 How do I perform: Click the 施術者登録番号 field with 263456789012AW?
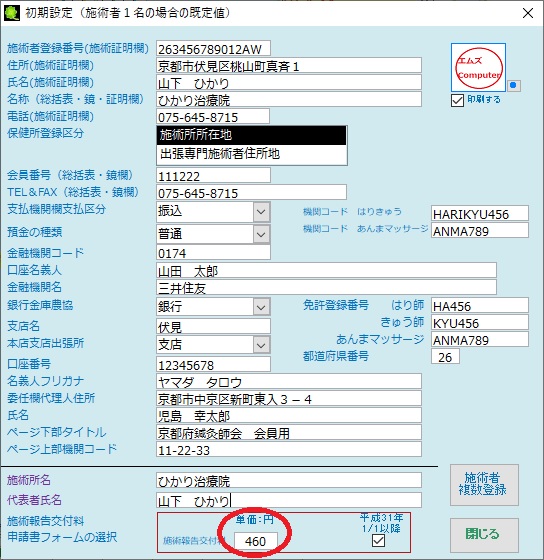213,49
